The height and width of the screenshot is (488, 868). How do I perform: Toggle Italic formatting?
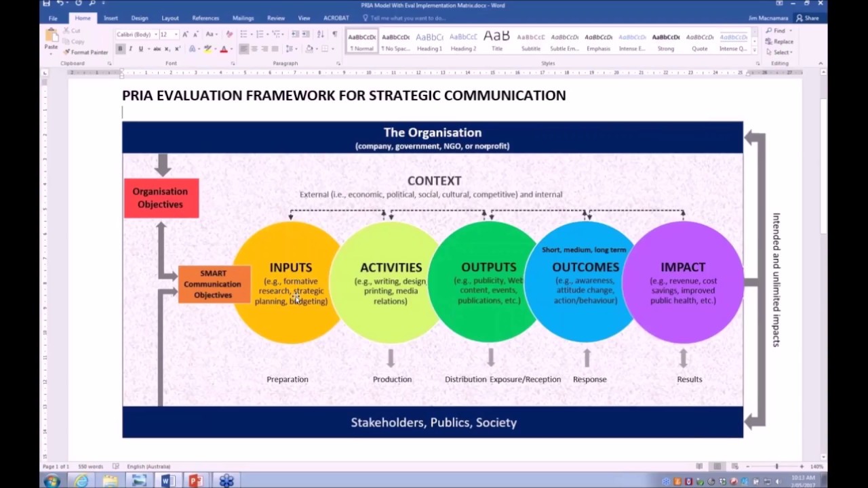tap(131, 49)
